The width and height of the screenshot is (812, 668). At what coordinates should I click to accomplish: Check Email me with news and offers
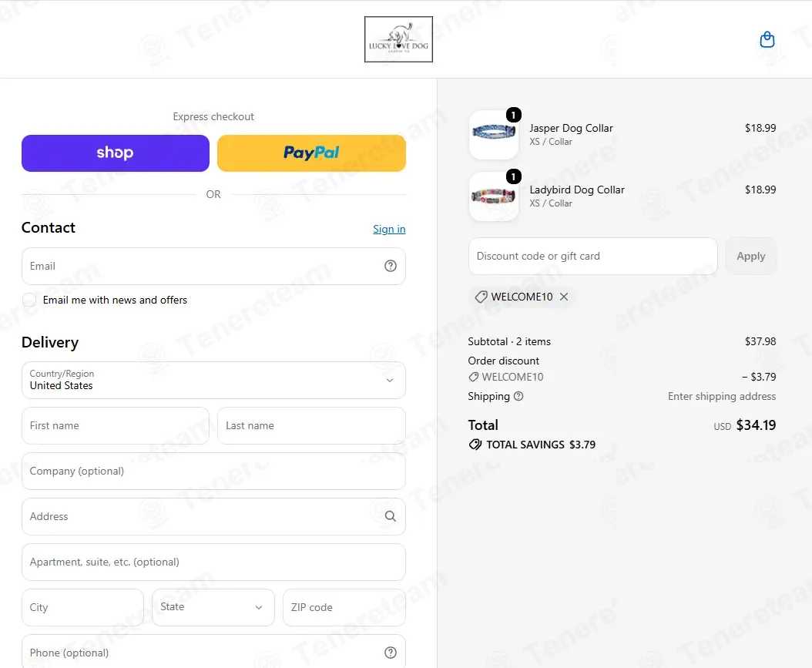29,300
